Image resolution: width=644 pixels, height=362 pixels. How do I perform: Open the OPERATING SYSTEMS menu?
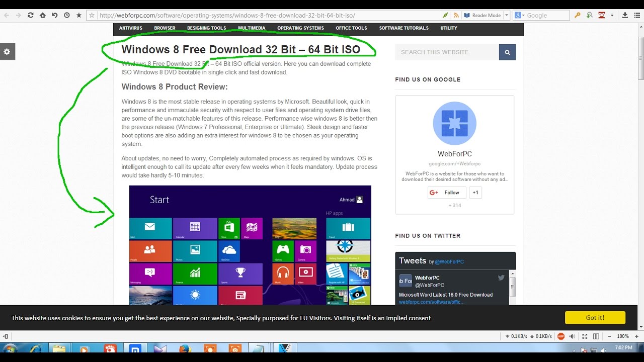point(301,28)
